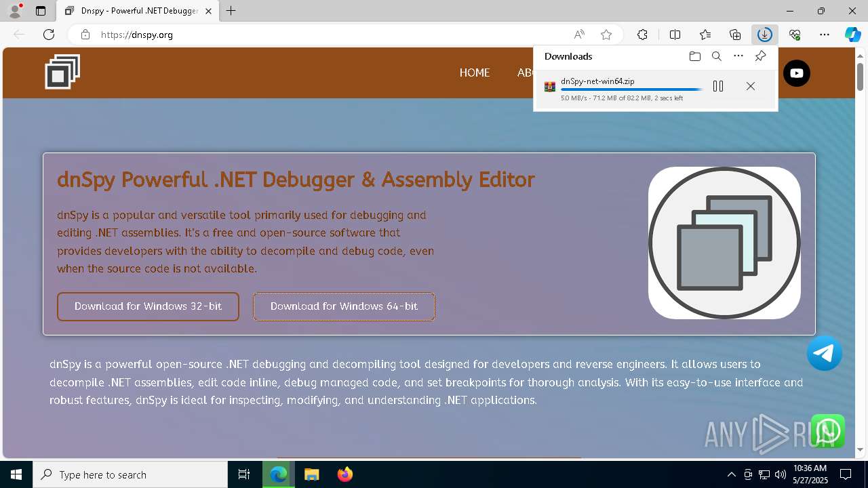Screen dimensions: 868x488
Task: Cancel the dnSpy-net-win64.zip download
Action: point(751,86)
